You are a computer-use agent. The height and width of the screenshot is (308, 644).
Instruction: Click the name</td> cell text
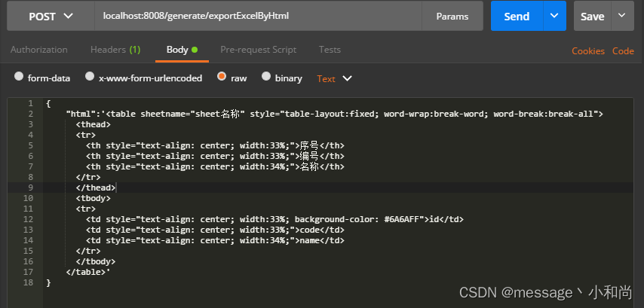[322, 241]
